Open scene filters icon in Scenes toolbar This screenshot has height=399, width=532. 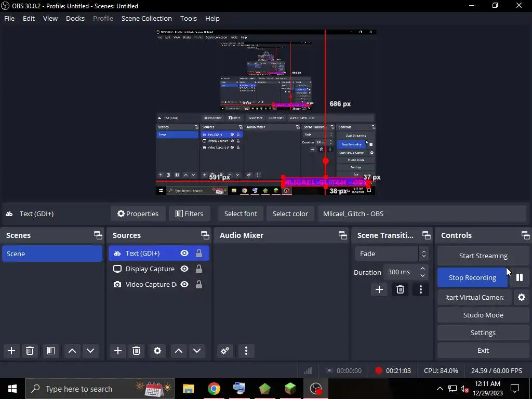click(x=51, y=351)
